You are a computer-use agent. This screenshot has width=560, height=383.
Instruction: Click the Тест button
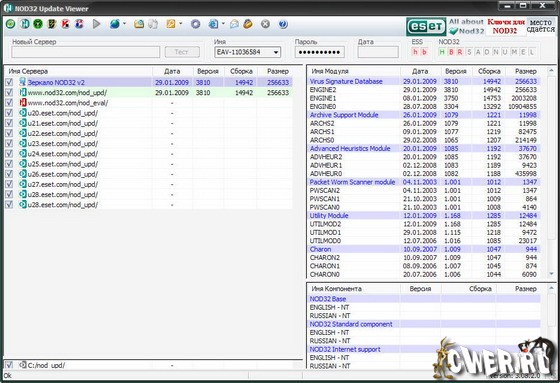pos(182,52)
